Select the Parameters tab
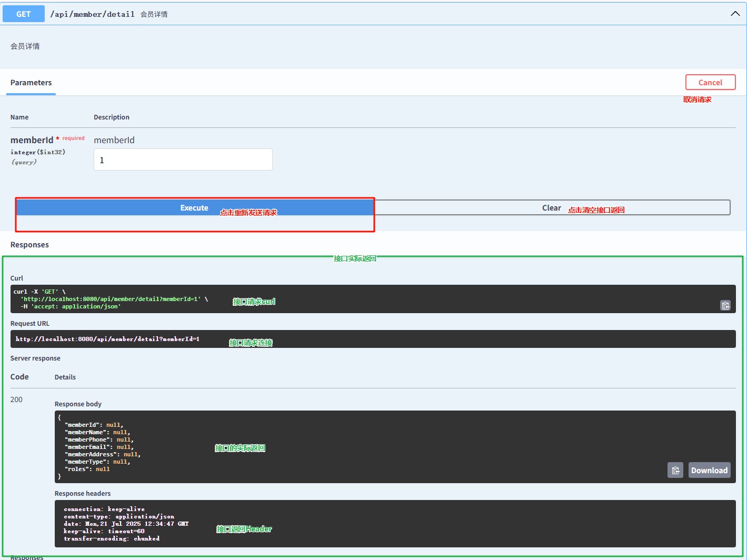Viewport: 747px width, 560px height. (31, 83)
